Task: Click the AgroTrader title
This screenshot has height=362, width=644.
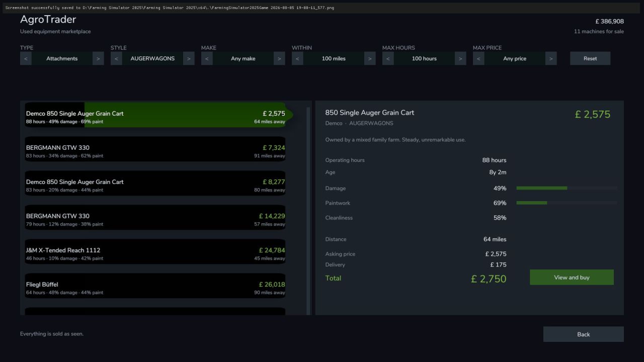Action: point(48,20)
